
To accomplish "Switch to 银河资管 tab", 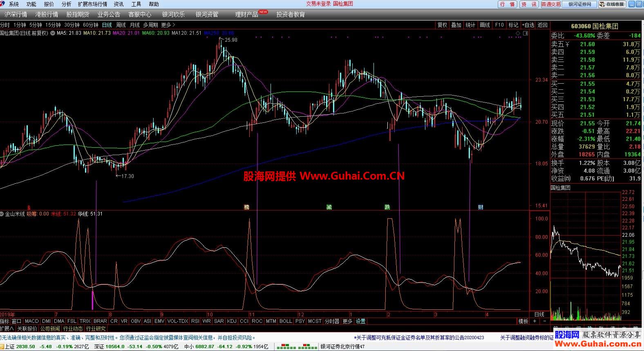I will tap(207, 14).
